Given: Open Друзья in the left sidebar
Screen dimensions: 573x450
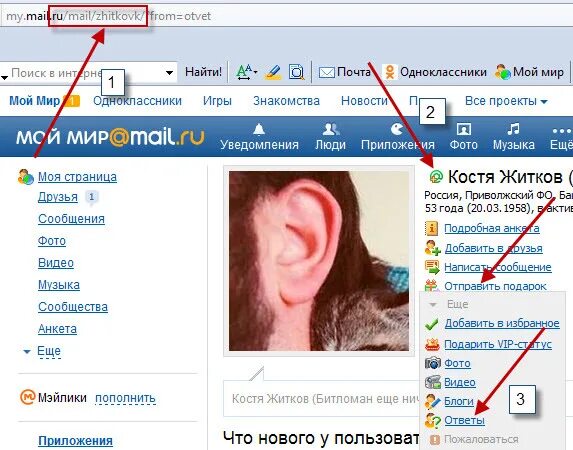Looking at the screenshot, I should point(58,197).
